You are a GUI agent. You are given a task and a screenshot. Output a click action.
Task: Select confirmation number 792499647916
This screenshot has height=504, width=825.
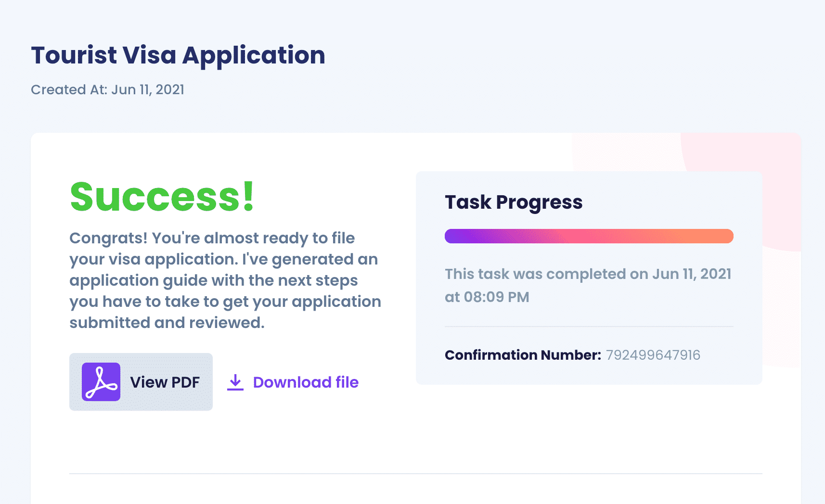click(653, 355)
